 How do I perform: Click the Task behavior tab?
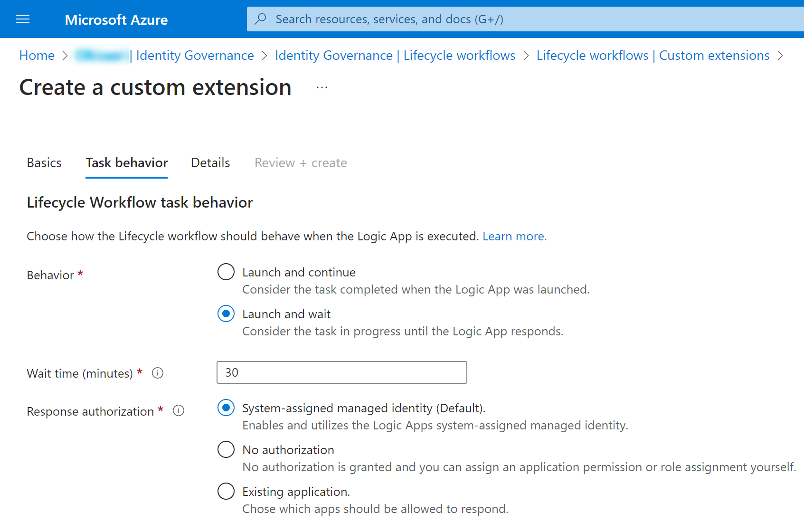[127, 163]
